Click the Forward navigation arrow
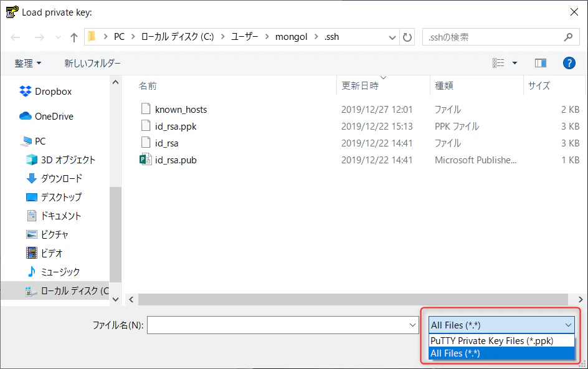The height and width of the screenshot is (369, 588). (x=39, y=37)
